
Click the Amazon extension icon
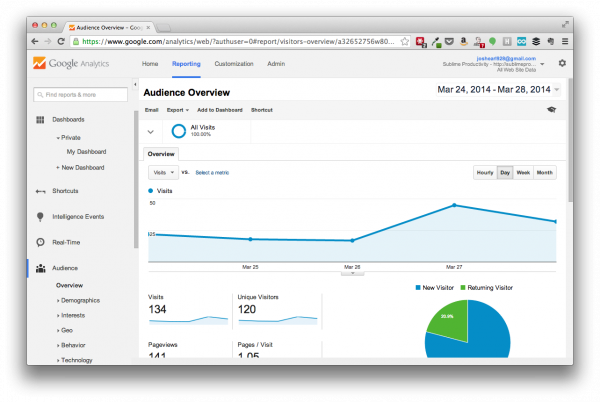(463, 41)
